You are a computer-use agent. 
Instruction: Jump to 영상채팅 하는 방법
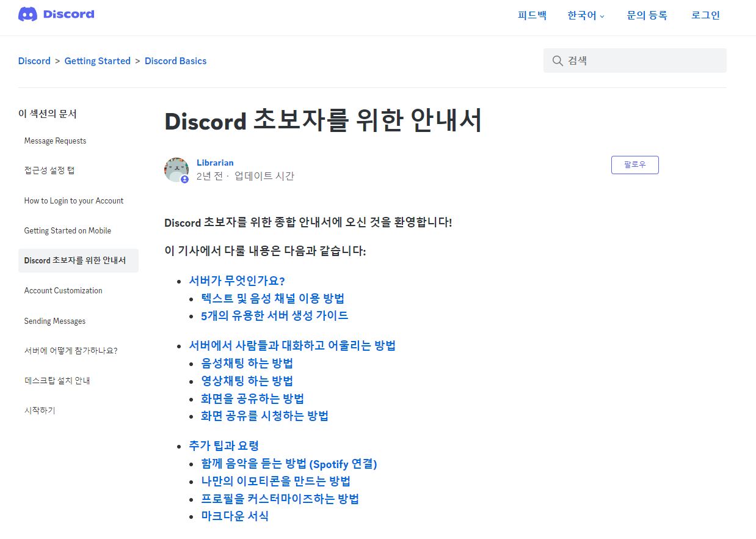coord(247,381)
